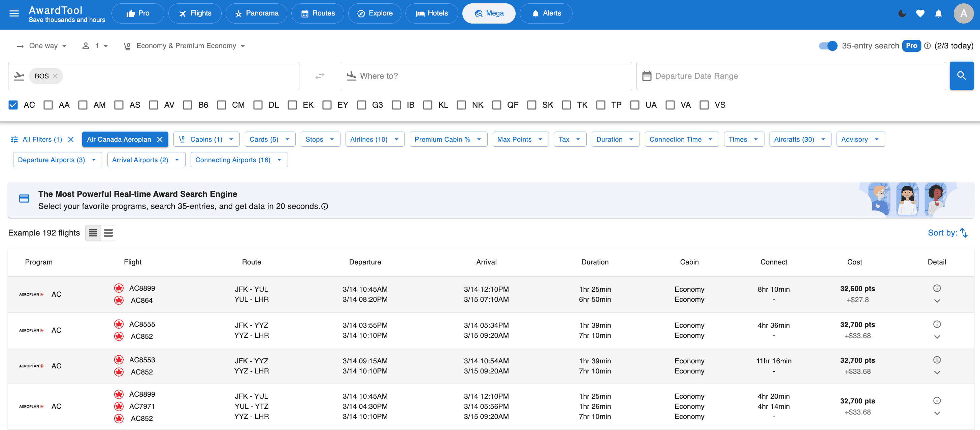Uncheck the AC airline checkbox
980x430 pixels.
pos(13,105)
